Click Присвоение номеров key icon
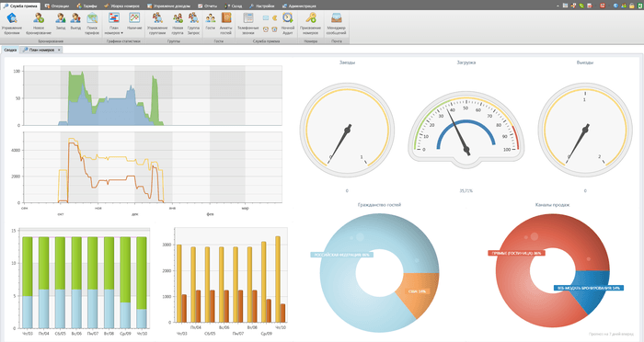The width and height of the screenshot is (644, 342). click(x=311, y=24)
